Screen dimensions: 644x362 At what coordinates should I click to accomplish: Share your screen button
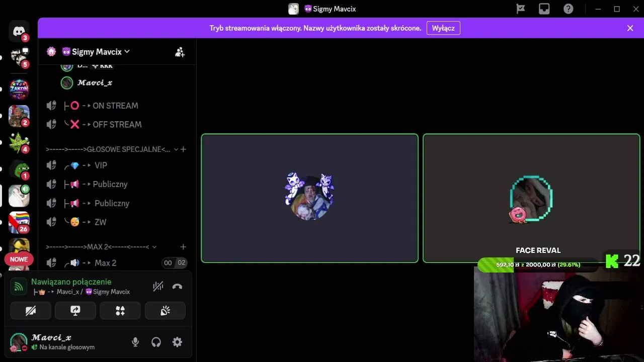click(75, 311)
